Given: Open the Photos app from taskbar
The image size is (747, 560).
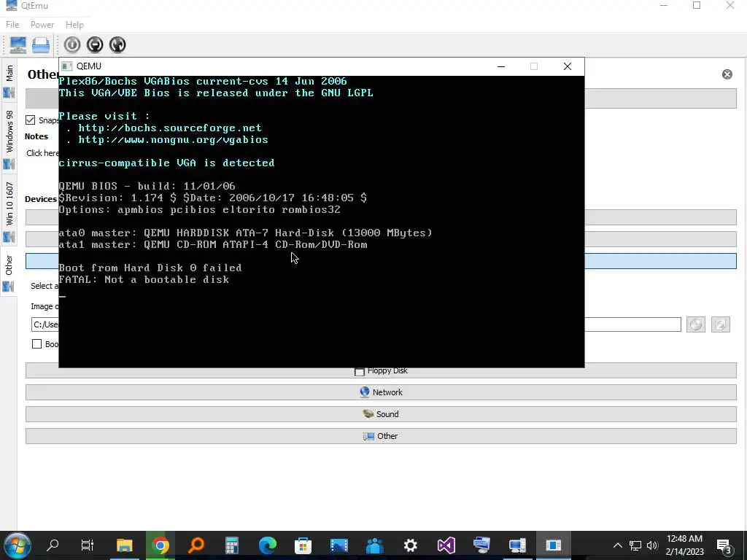Looking at the screenshot, I should click(x=338, y=545).
